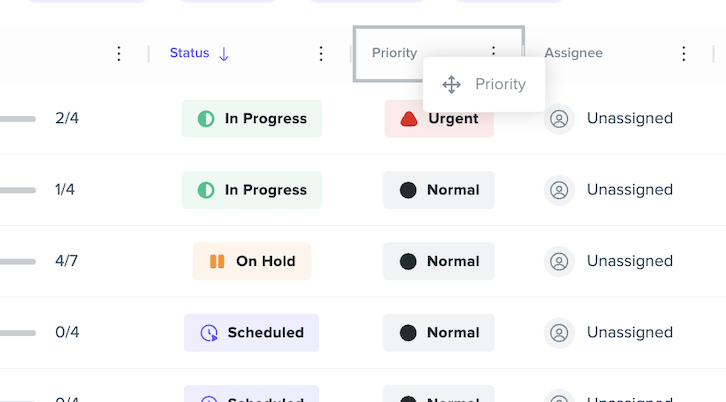This screenshot has width=726, height=402.
Task: Change status of the first In Progress badge
Action: (252, 119)
